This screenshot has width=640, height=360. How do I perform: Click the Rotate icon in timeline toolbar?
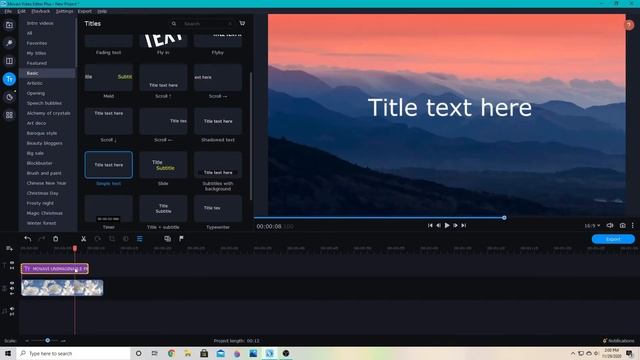[x=98, y=239]
